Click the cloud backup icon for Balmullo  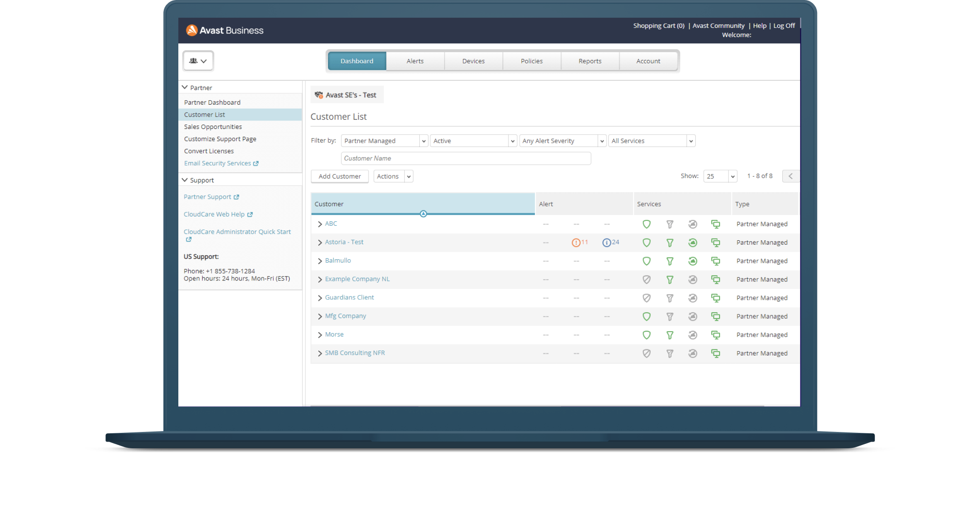point(693,261)
